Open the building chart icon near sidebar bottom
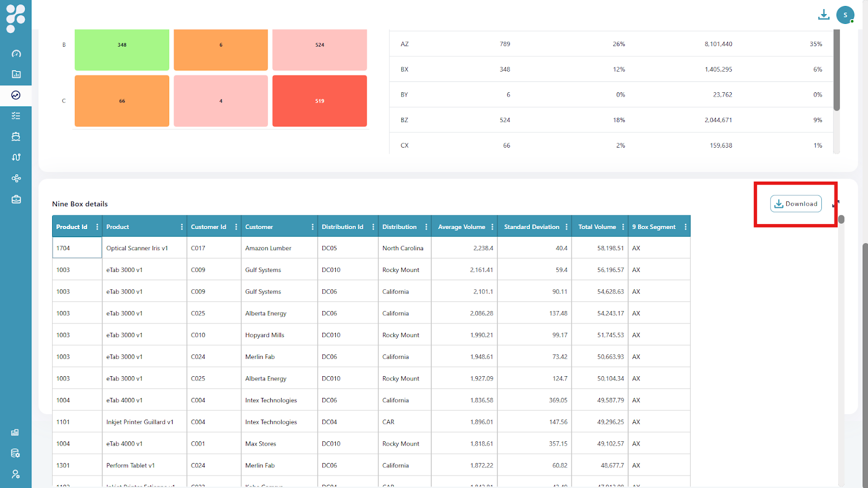This screenshot has width=868, height=488. (x=15, y=433)
